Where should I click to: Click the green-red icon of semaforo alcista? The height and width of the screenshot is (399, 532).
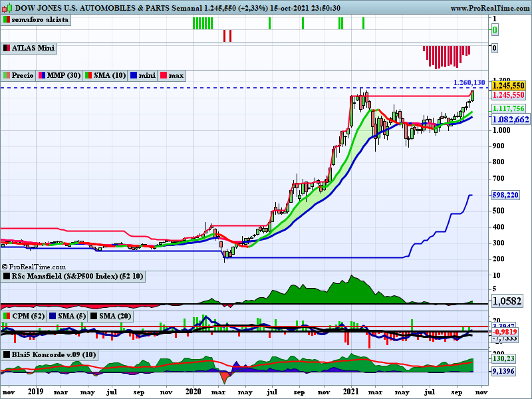coord(7,20)
